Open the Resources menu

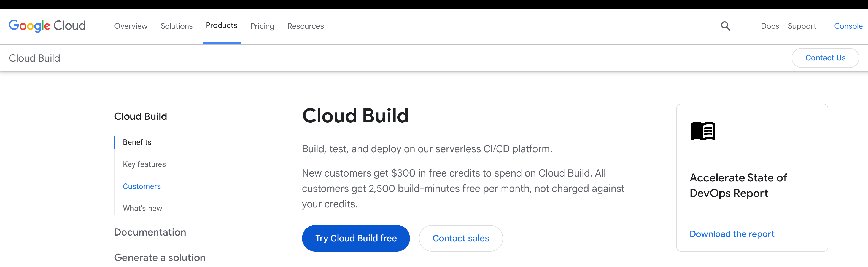point(305,26)
